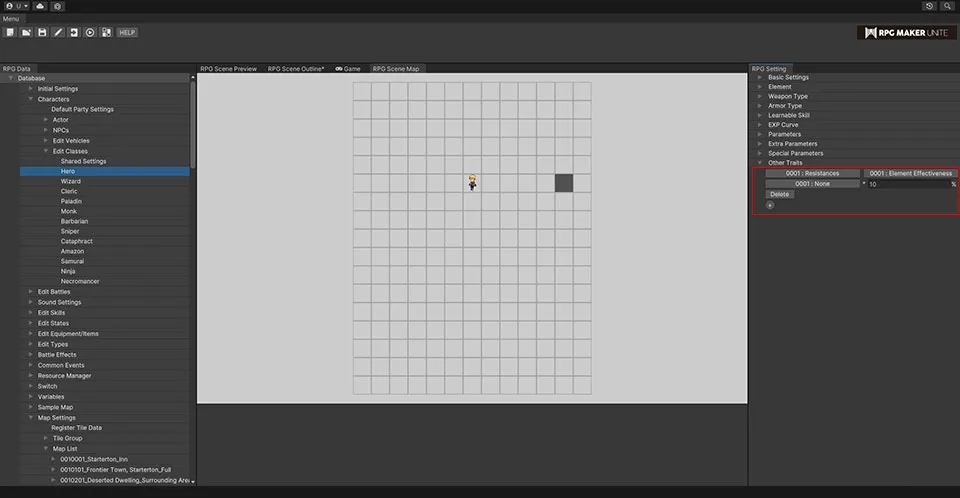The width and height of the screenshot is (960, 498).
Task: Expand the Basic Settings section
Action: [788, 77]
